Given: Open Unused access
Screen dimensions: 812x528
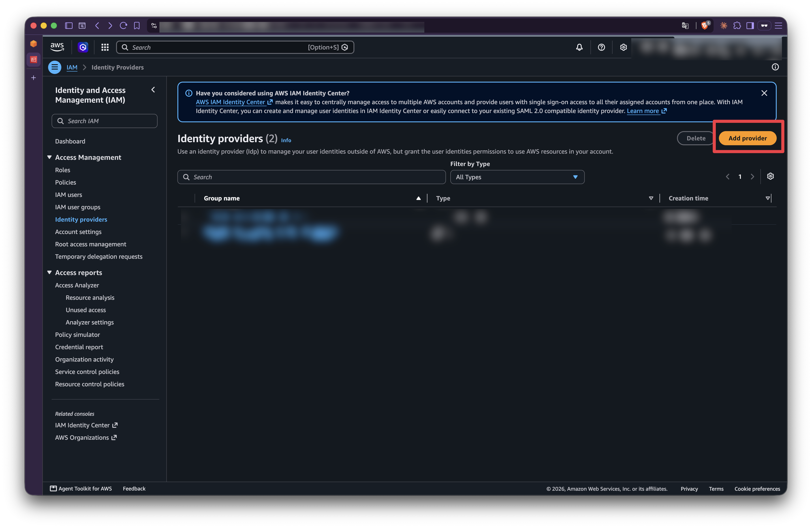Looking at the screenshot, I should point(86,309).
